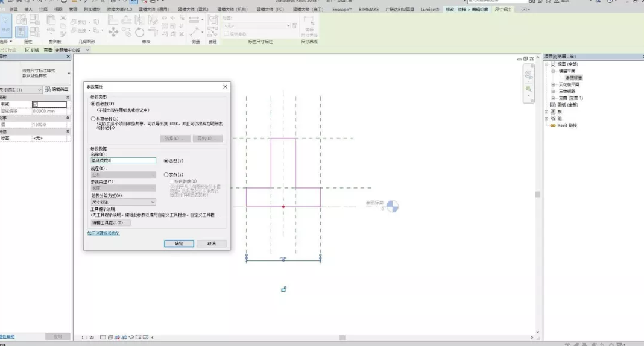Toggle the Leader checkbox in the options bar
Viewport: 644px width, 346px height.
tap(28, 50)
